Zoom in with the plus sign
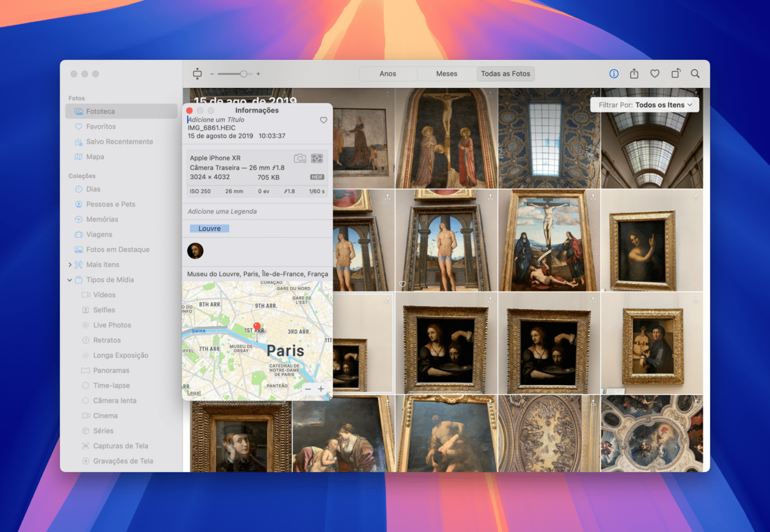Viewport: 770px width, 532px height. tap(258, 74)
